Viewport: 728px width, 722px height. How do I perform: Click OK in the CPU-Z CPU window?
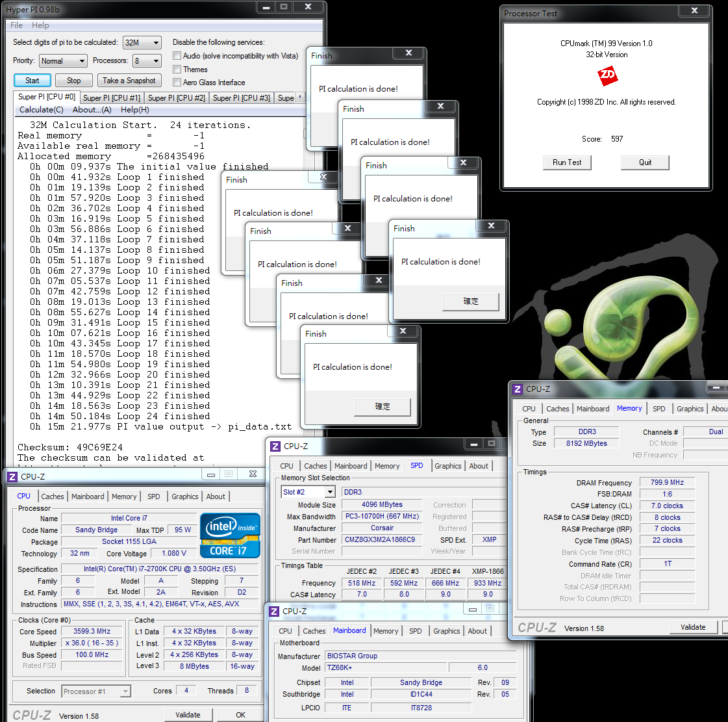tap(240, 715)
